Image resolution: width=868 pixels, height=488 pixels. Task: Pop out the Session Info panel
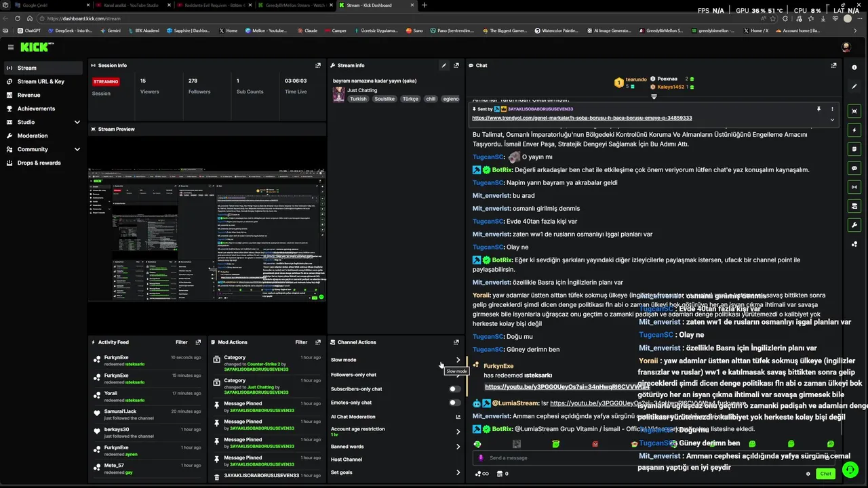point(318,66)
